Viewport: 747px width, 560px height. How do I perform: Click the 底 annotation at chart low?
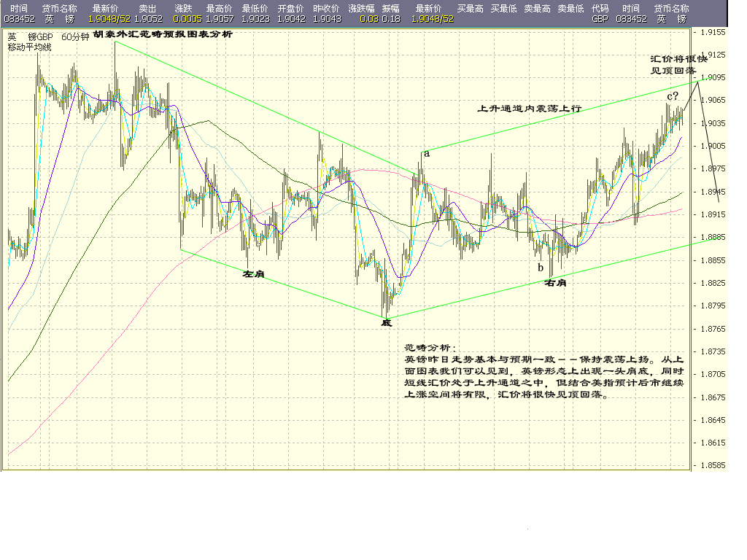click(x=387, y=323)
